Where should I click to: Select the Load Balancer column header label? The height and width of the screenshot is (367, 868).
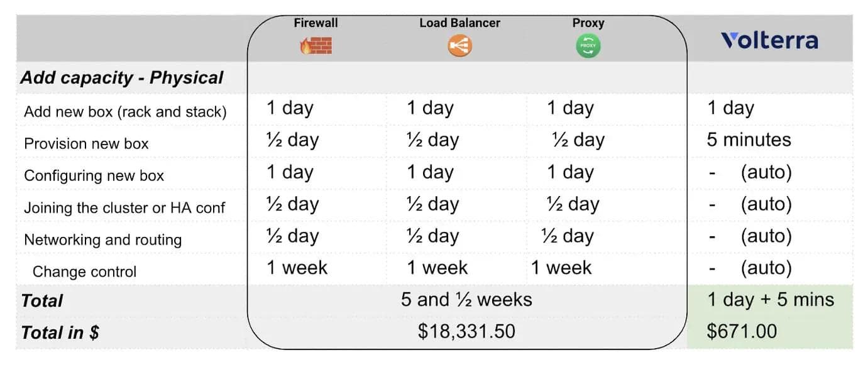tap(459, 23)
